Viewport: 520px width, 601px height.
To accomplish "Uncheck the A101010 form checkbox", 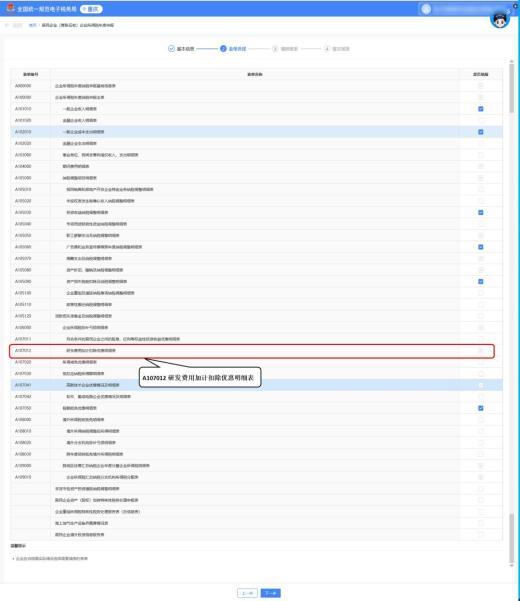I will 481,109.
